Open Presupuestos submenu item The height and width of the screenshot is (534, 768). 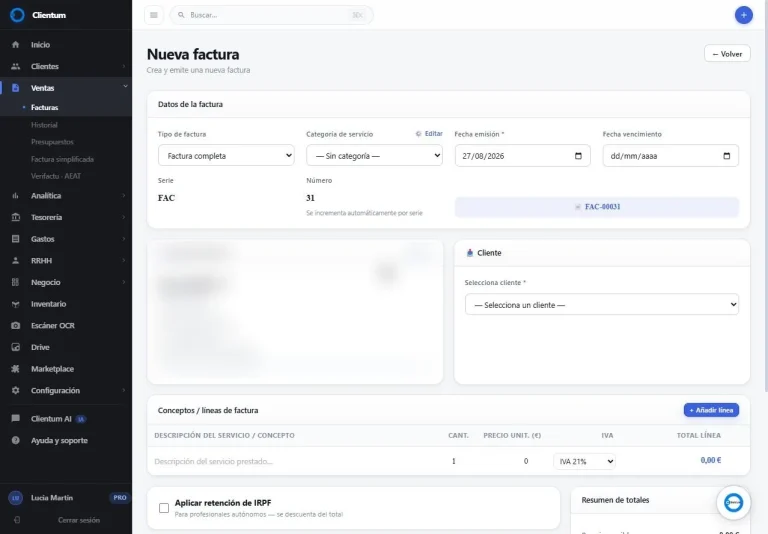coord(52,142)
